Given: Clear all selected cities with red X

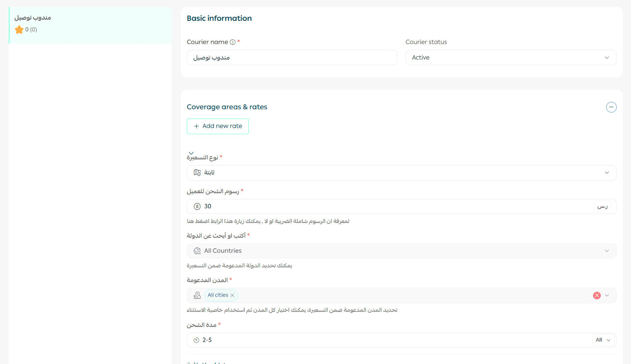Looking at the screenshot, I should click(597, 296).
